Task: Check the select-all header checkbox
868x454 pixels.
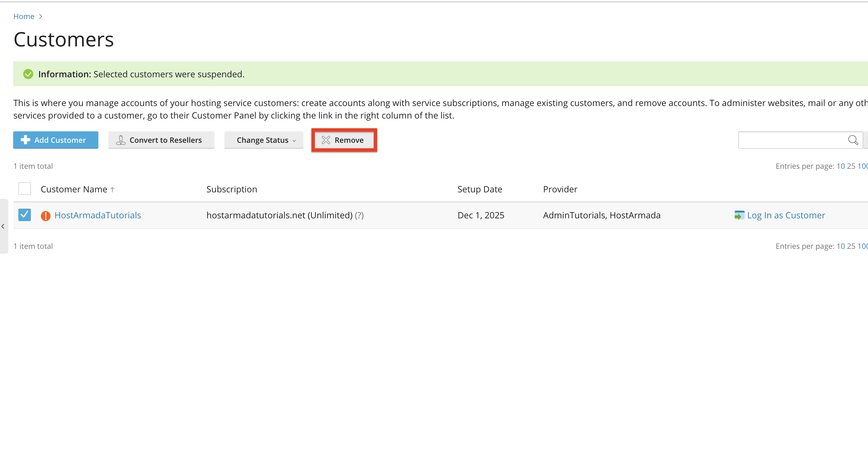Action: [x=25, y=189]
